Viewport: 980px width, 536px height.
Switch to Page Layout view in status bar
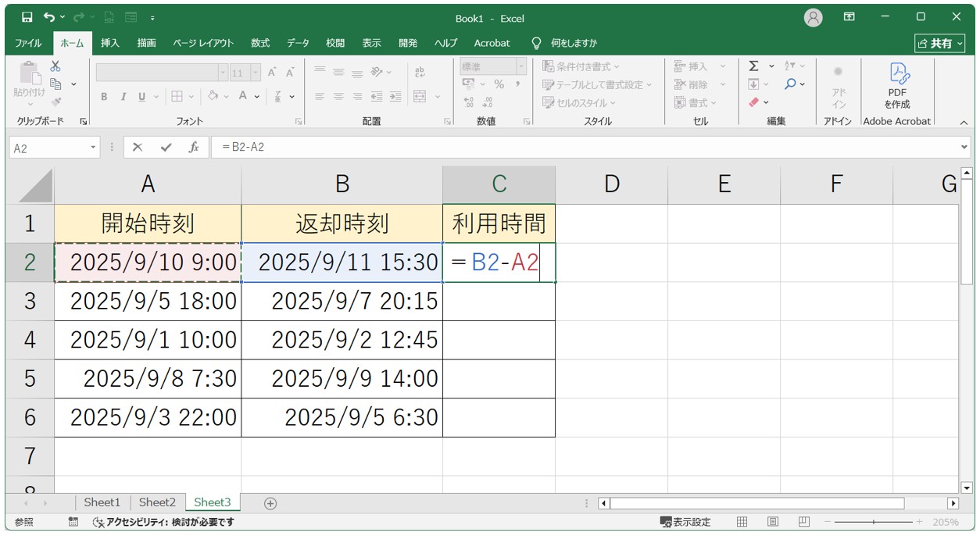coord(773,522)
